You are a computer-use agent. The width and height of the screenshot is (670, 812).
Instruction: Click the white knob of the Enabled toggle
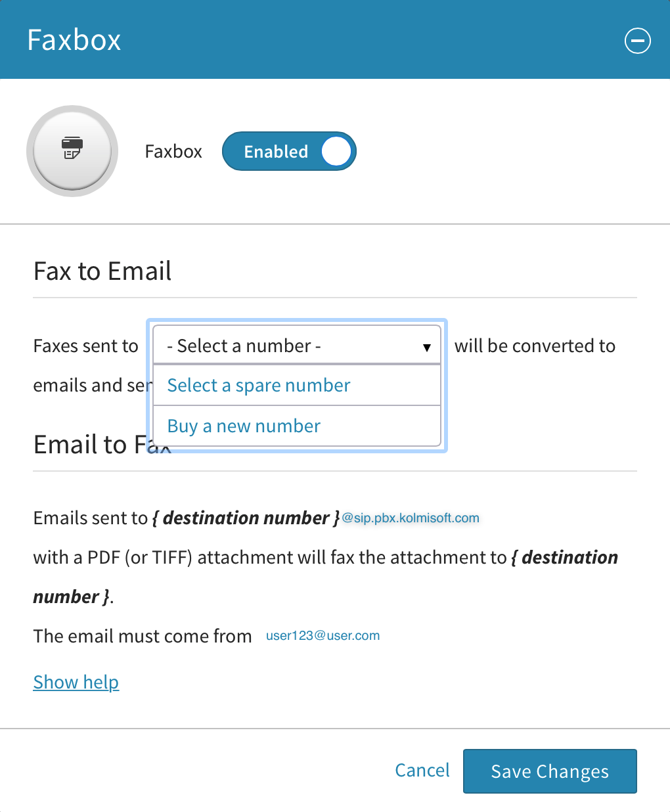[x=336, y=152]
